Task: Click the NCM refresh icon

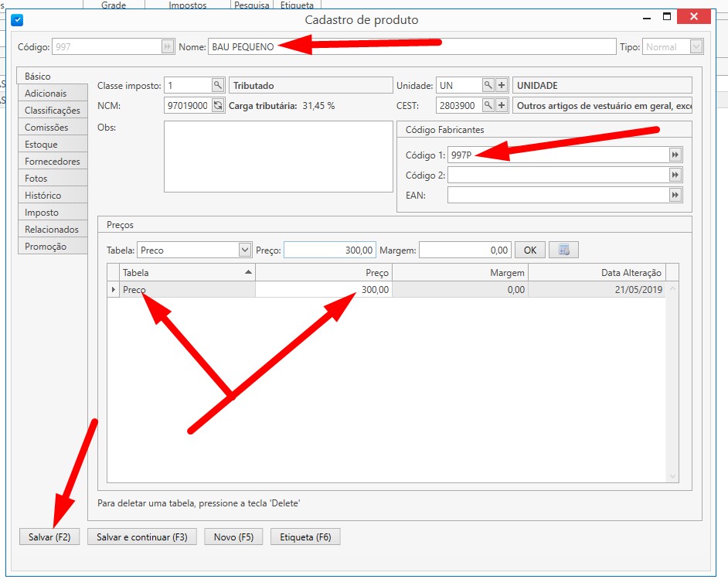Action: (218, 105)
